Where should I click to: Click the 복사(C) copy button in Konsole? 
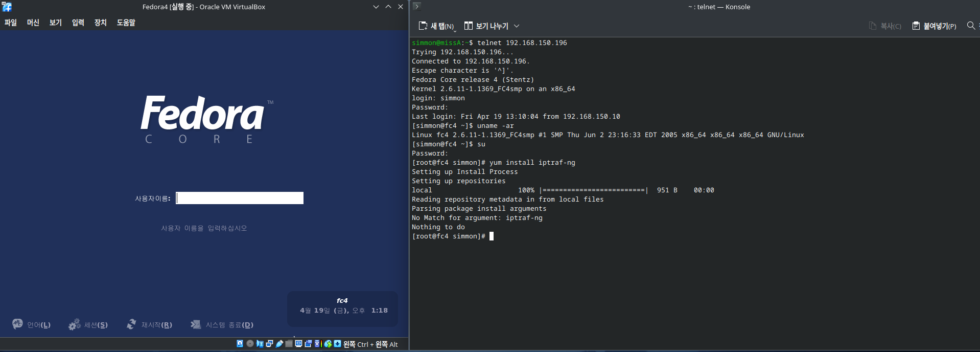[885, 26]
